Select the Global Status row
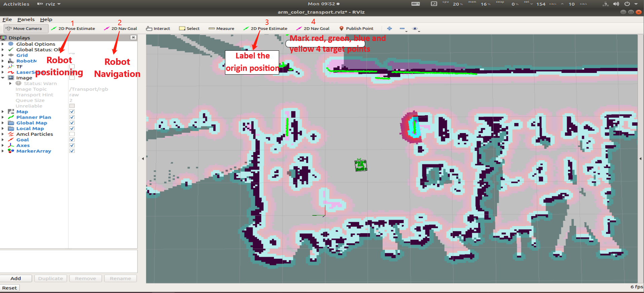Viewport: 644px width, 293px height. pos(69,50)
